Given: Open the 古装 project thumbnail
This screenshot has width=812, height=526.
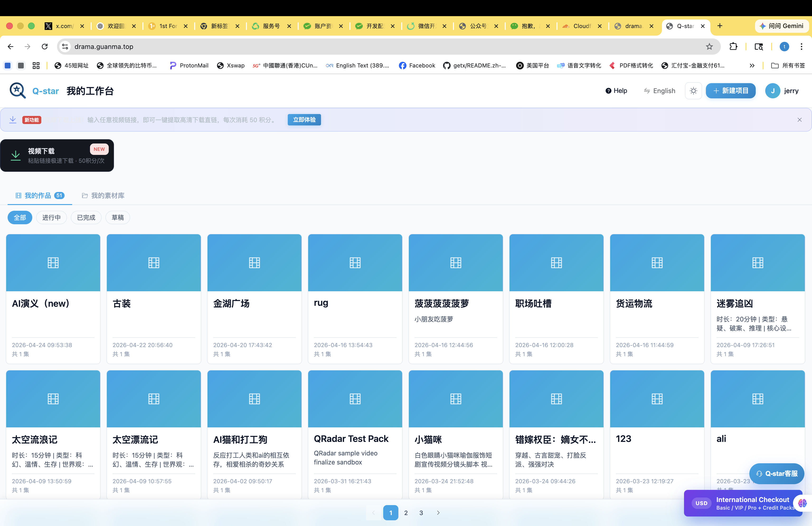Looking at the screenshot, I should click(154, 263).
